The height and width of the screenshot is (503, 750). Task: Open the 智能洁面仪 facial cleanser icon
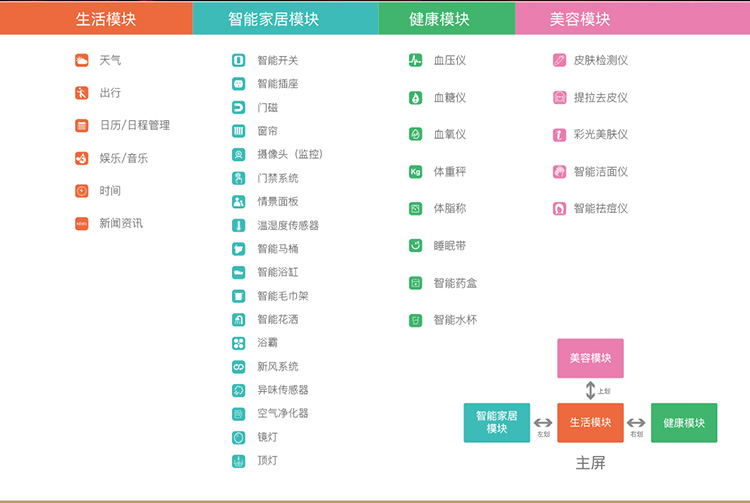[560, 172]
